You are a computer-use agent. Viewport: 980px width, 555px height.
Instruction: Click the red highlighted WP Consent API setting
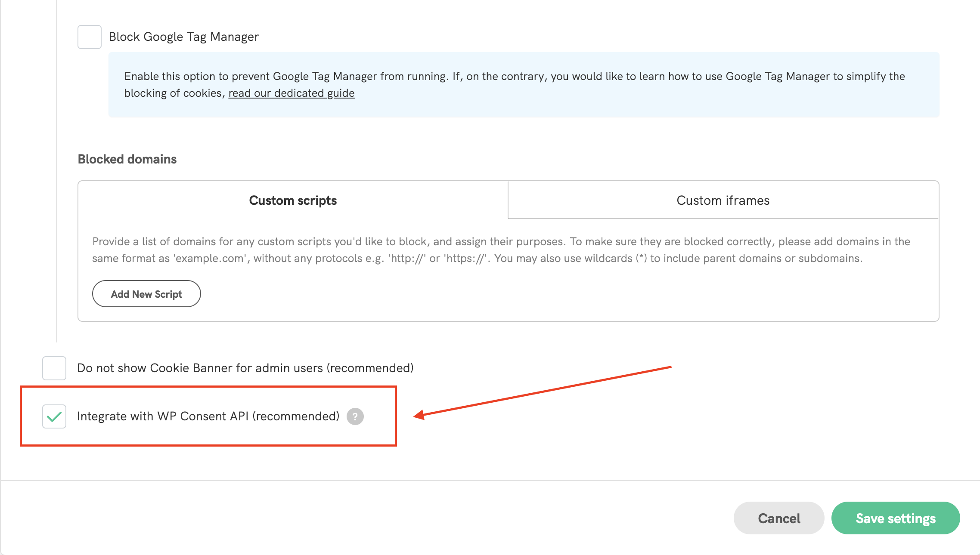pos(208,416)
